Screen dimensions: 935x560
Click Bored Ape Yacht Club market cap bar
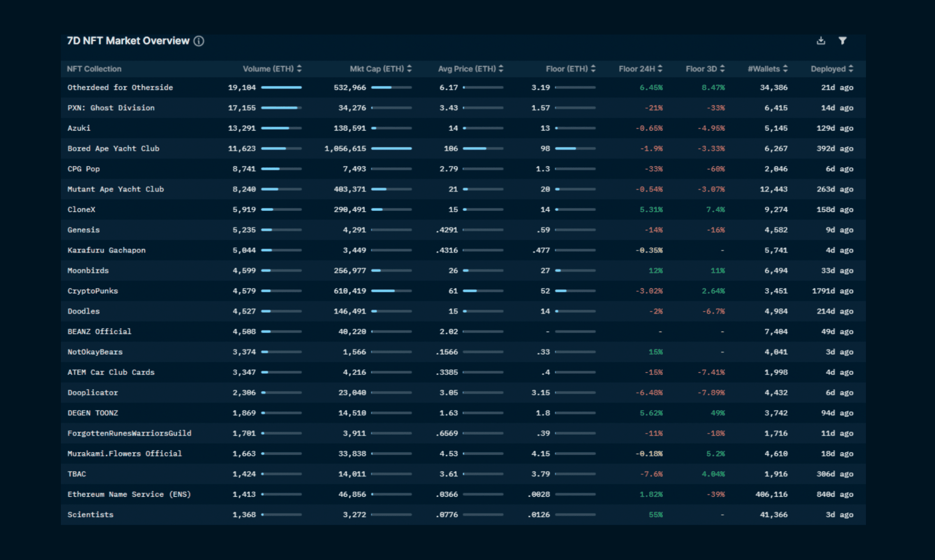(x=391, y=148)
